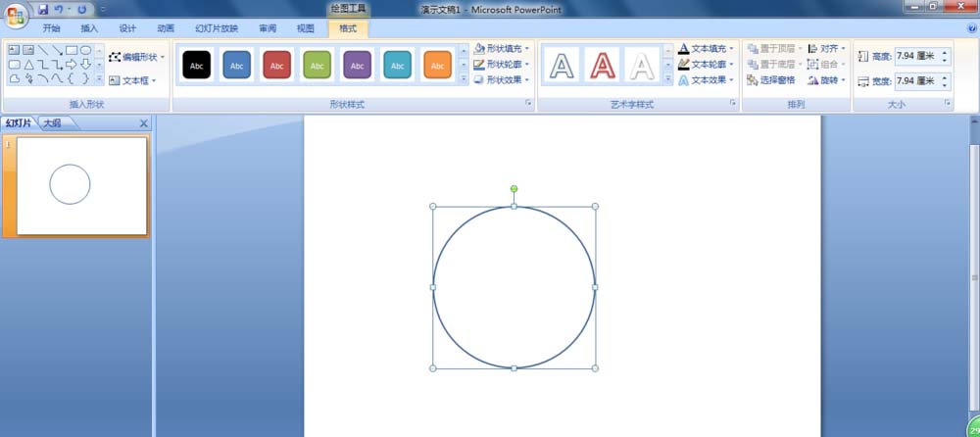
Task: Close the slides pane with the X
Action: click(x=143, y=123)
